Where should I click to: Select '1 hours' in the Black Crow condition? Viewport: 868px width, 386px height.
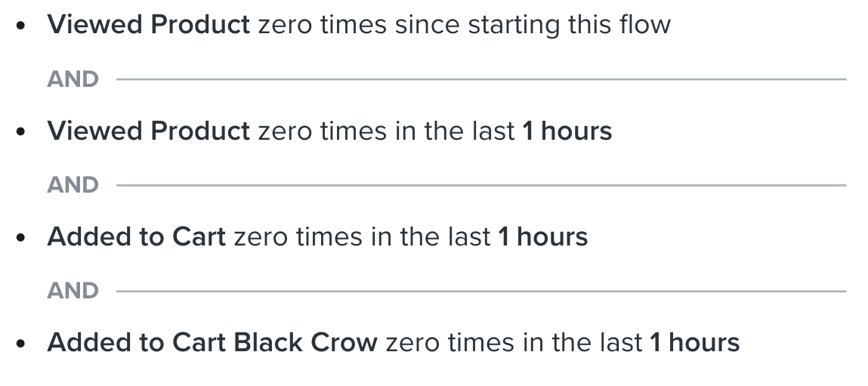(x=695, y=343)
